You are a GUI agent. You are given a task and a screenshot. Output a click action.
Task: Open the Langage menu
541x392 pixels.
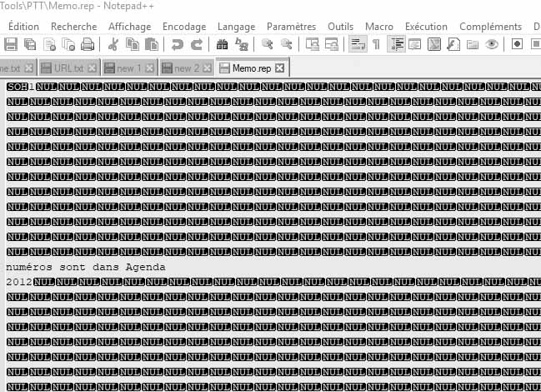tap(237, 27)
